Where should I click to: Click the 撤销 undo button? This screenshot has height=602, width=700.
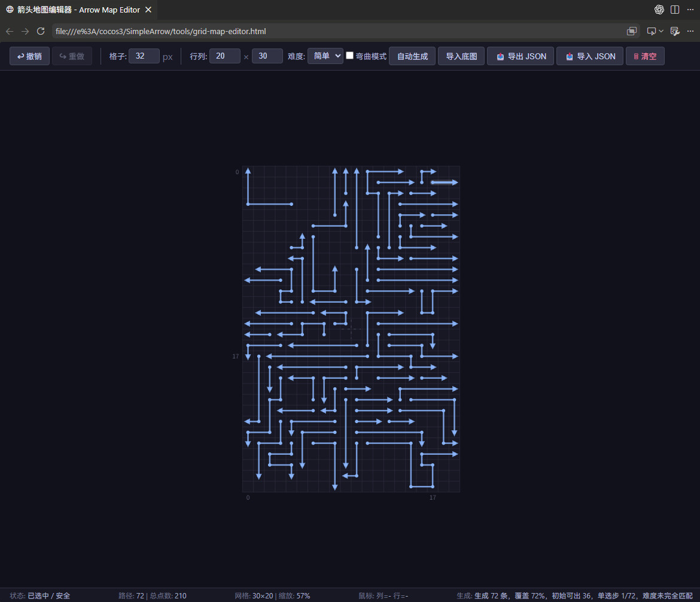pos(29,56)
